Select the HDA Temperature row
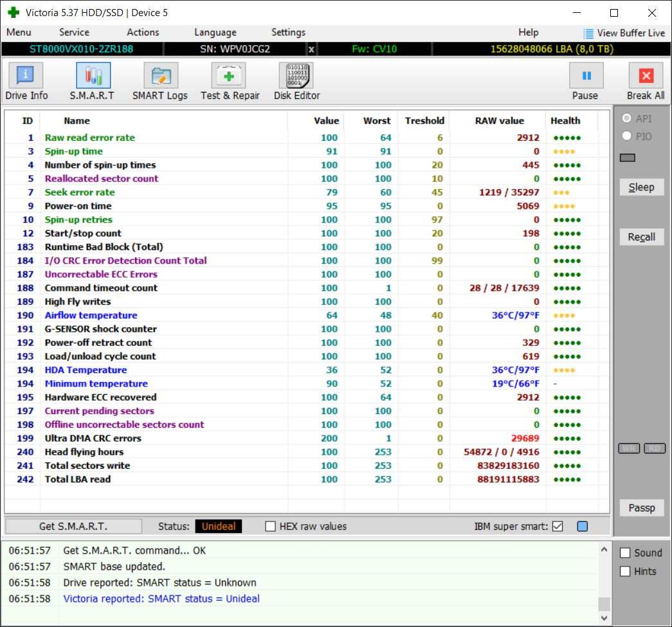This screenshot has width=672, height=627. click(x=307, y=370)
